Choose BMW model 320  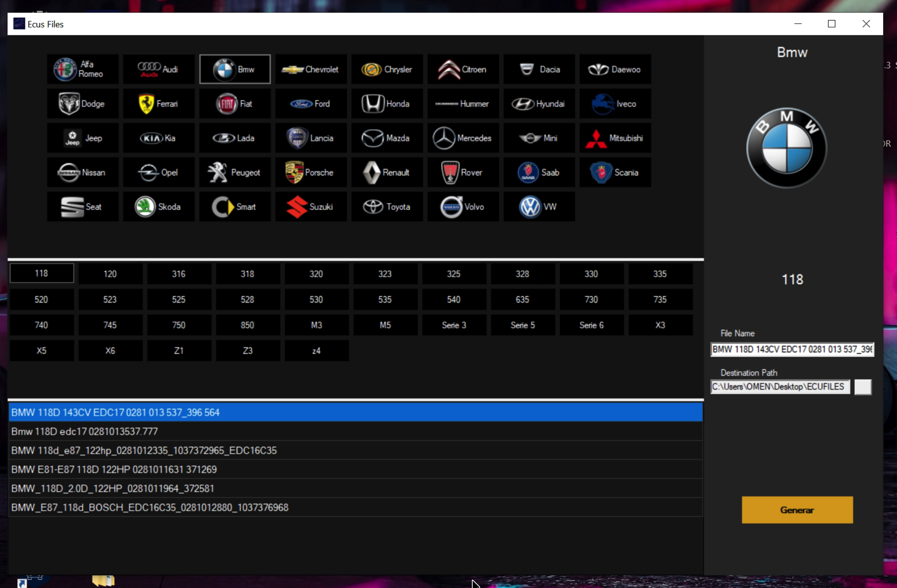tap(316, 274)
